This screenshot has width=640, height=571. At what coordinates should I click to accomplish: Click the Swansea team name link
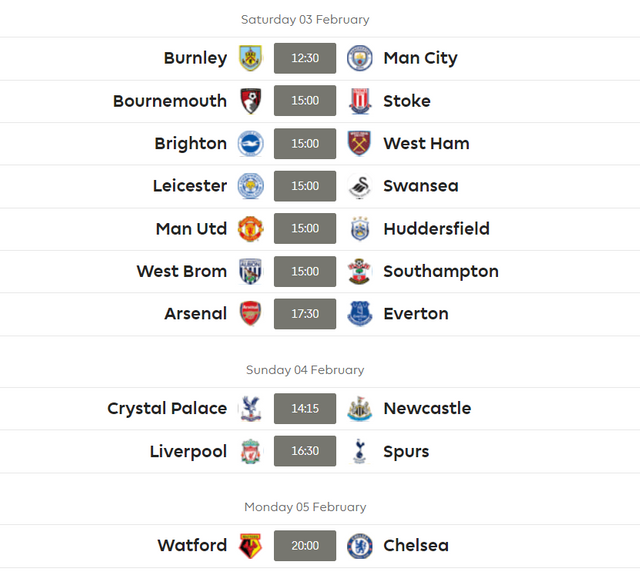point(421,186)
